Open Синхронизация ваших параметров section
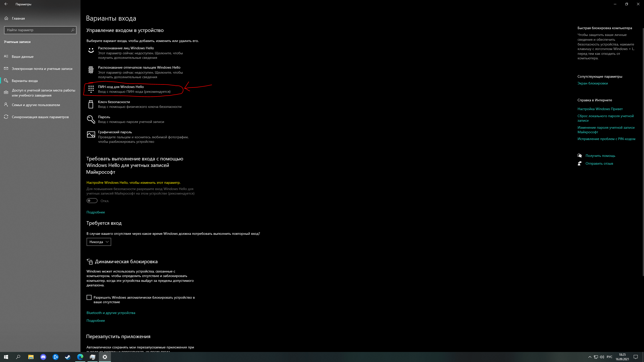Viewport: 644px width, 362px height. (40, 117)
